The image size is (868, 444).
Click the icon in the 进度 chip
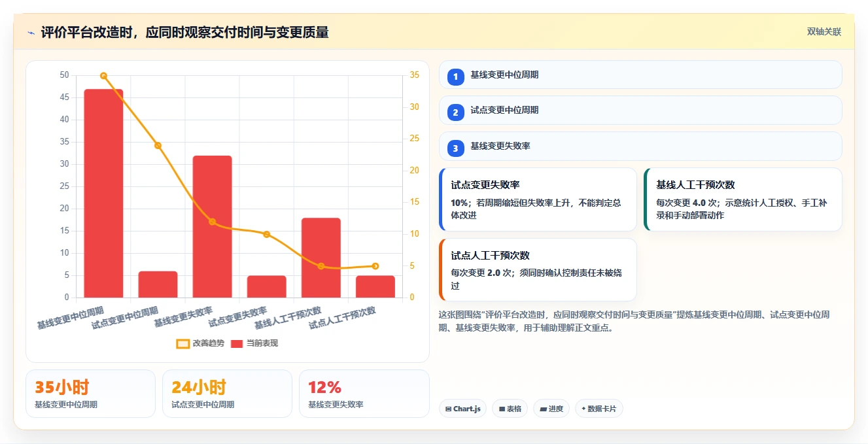543,409
